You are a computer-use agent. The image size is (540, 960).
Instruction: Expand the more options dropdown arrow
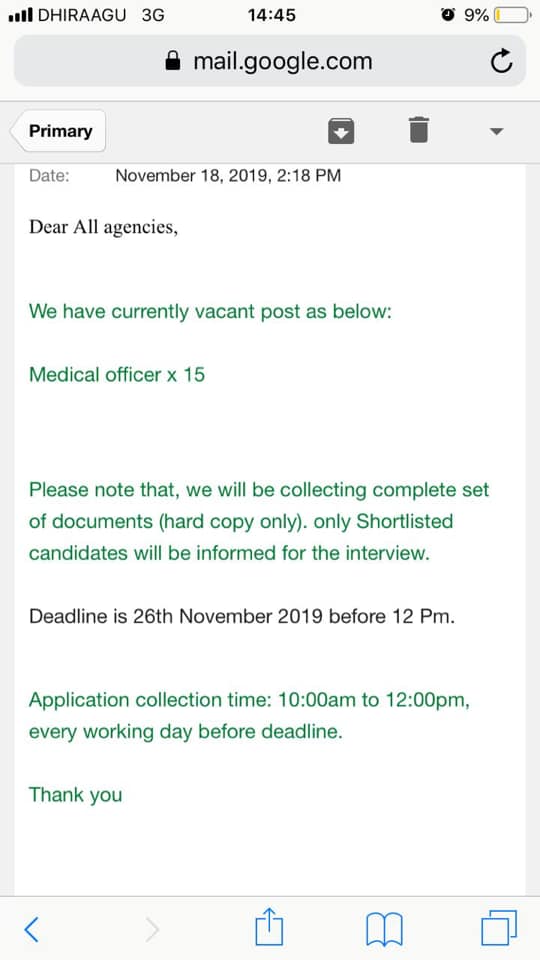(x=497, y=131)
